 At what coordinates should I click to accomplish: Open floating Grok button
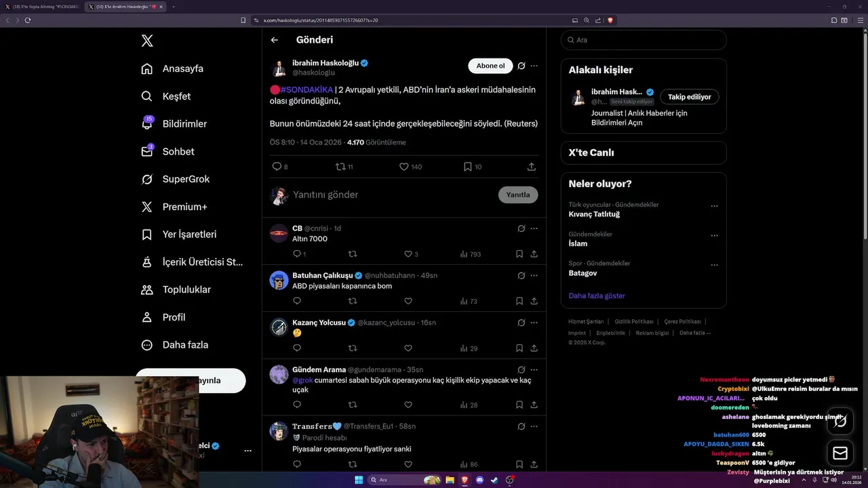tap(840, 421)
